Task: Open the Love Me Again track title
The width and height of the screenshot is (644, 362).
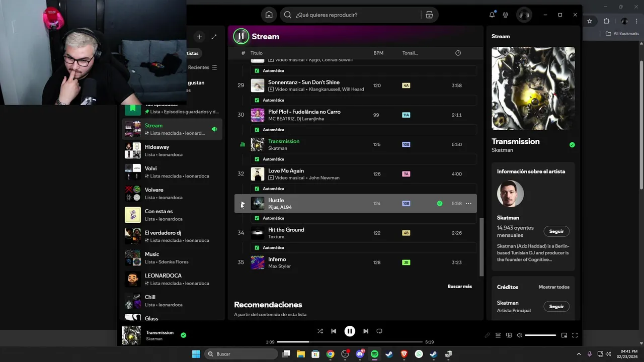Action: pyautogui.click(x=286, y=171)
